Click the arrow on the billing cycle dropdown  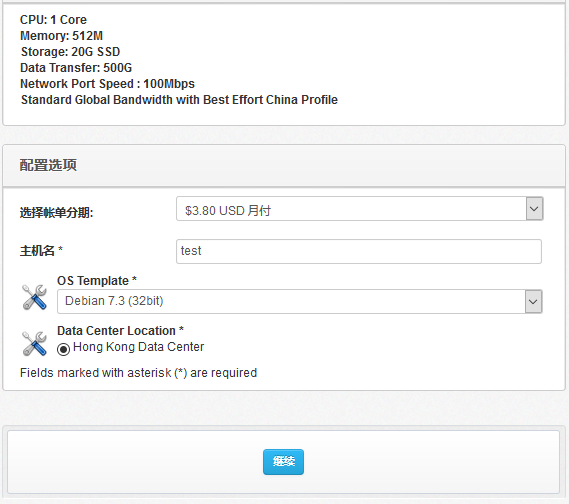pyautogui.click(x=534, y=209)
